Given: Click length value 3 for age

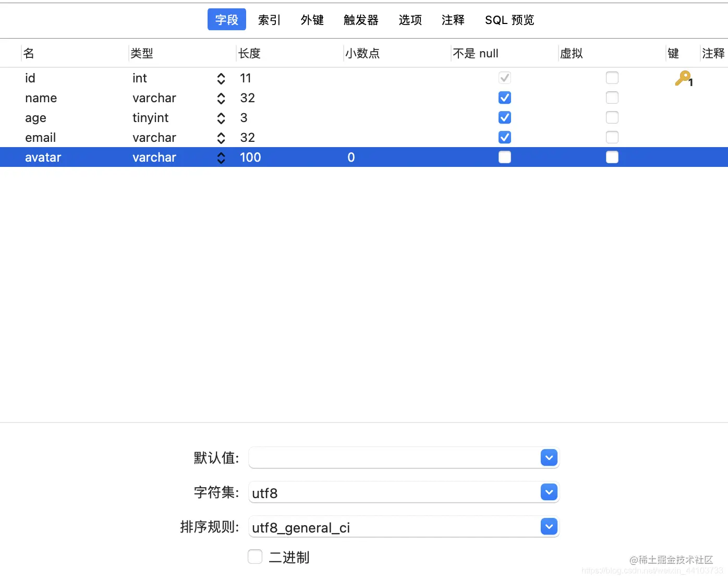Looking at the screenshot, I should [x=244, y=118].
